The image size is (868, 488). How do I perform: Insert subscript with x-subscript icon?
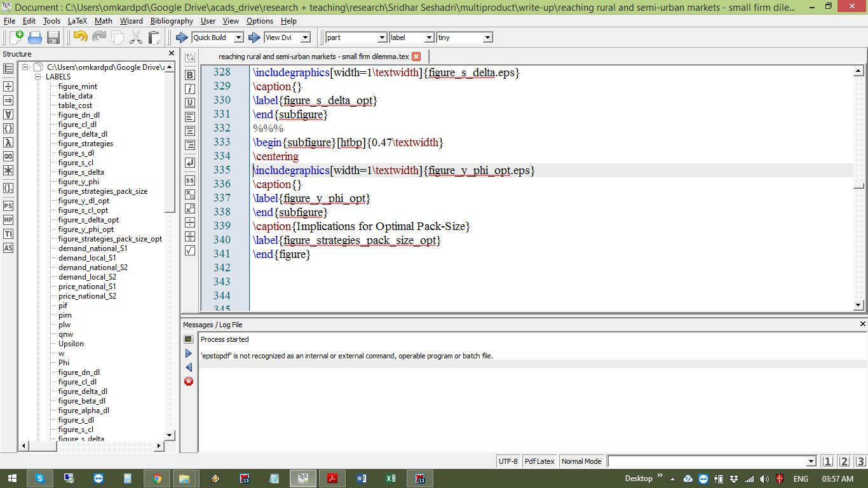189,194
